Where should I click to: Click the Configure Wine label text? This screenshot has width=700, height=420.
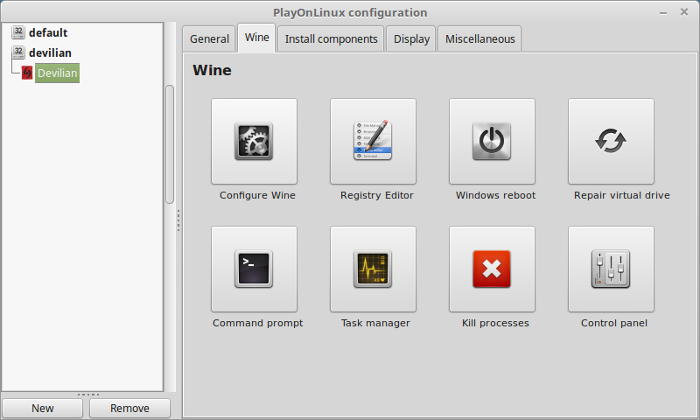coord(258,195)
